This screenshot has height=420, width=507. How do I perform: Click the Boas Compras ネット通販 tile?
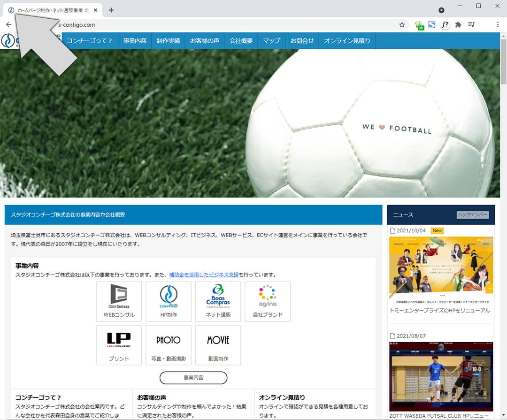[x=218, y=302]
